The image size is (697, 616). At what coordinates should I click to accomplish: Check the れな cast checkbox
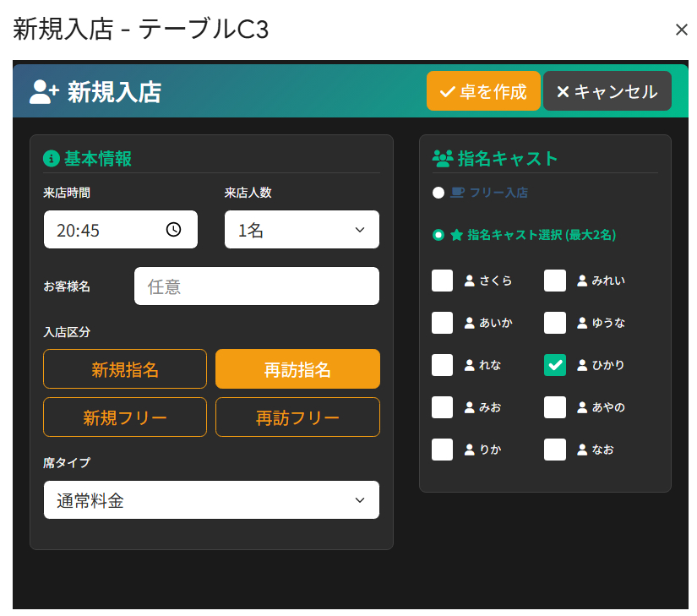tap(443, 365)
